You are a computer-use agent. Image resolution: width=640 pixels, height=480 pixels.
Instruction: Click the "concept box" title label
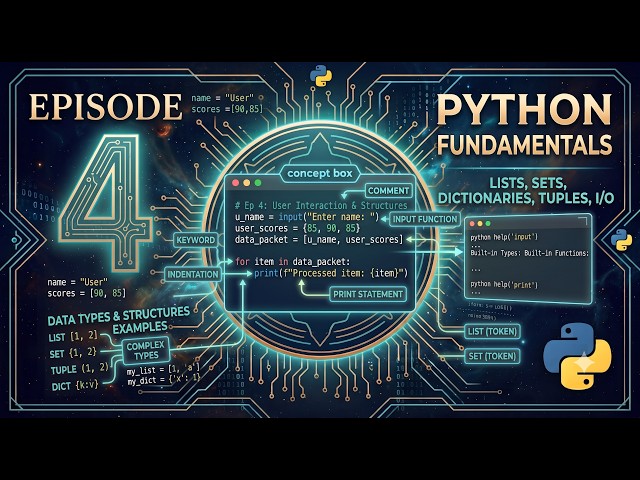[320, 173]
